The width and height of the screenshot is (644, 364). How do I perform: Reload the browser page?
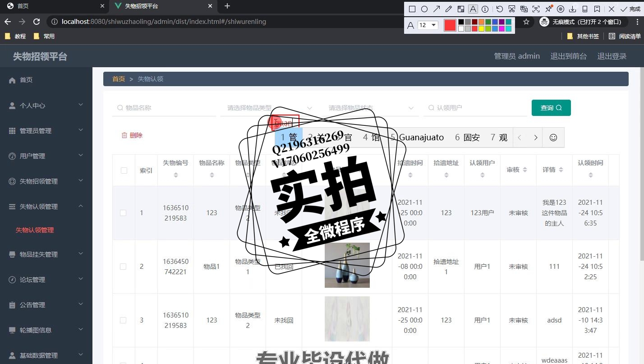(37, 22)
